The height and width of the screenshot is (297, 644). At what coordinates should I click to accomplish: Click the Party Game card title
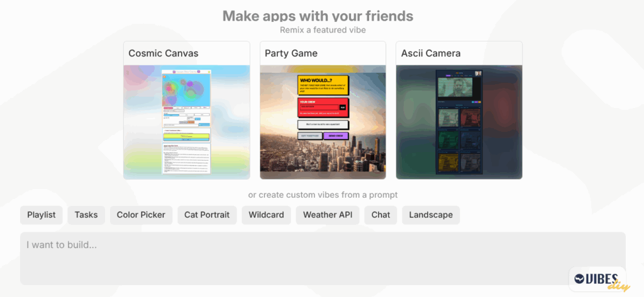[x=291, y=53]
